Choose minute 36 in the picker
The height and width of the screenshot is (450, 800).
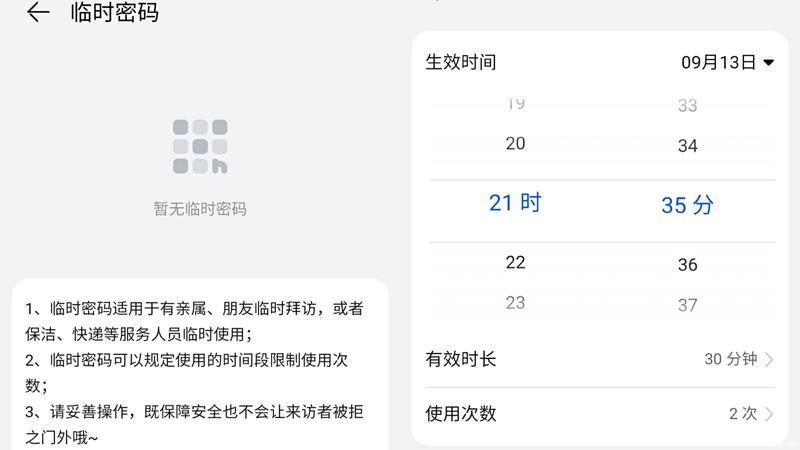pyautogui.click(x=687, y=265)
